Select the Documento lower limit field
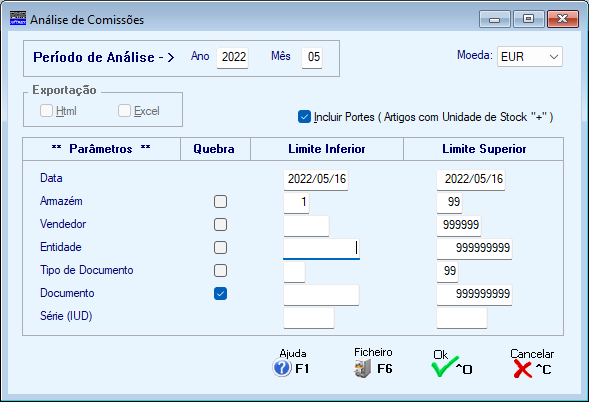This screenshot has width=589, height=402. [322, 295]
